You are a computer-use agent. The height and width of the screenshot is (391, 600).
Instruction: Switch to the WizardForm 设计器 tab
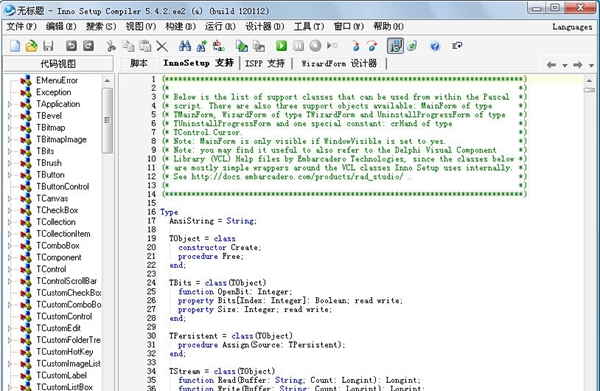339,63
